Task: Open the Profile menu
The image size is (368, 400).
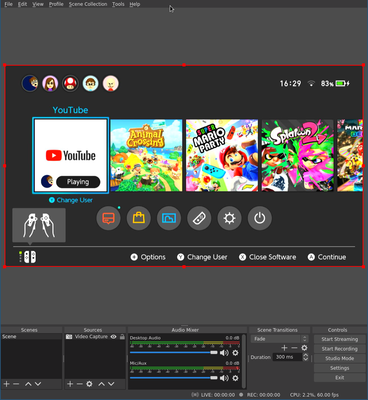Action: click(x=56, y=4)
